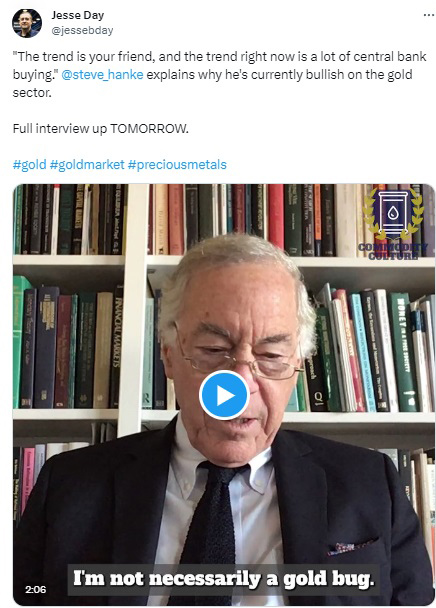
Task: Open the @steve_hanke mention
Action: (x=102, y=74)
